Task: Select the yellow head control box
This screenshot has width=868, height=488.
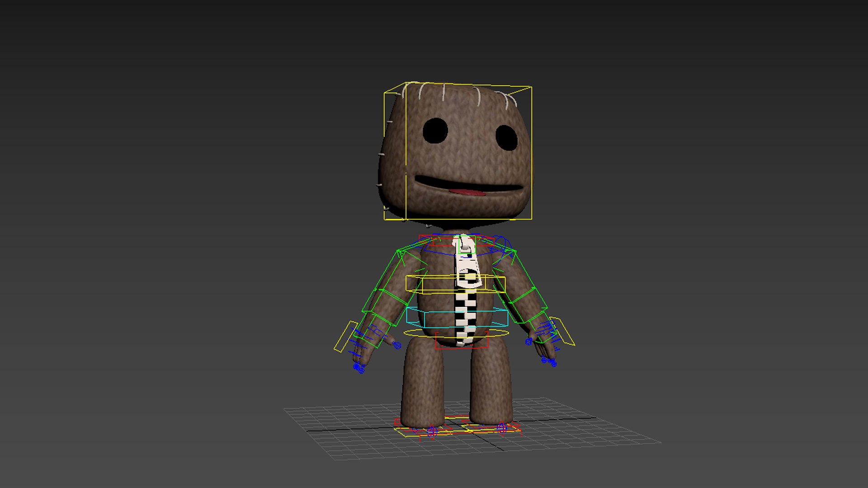Action: tap(458, 151)
